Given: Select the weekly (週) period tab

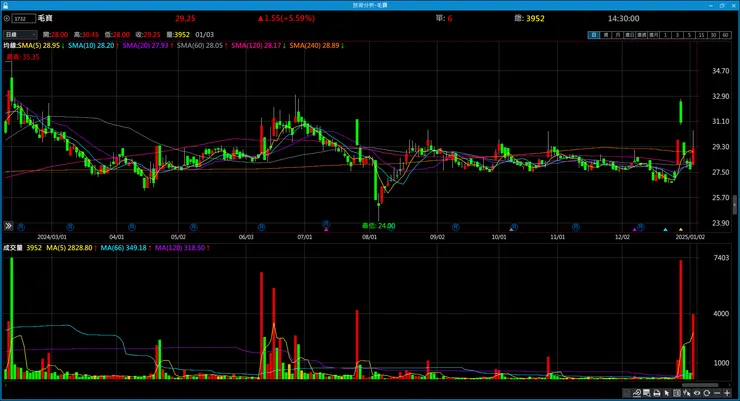Looking at the screenshot, I should click(606, 35).
